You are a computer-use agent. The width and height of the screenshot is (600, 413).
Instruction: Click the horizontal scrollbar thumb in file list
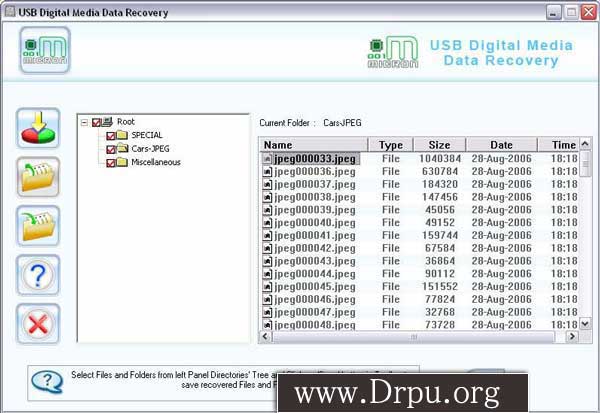pos(414,337)
